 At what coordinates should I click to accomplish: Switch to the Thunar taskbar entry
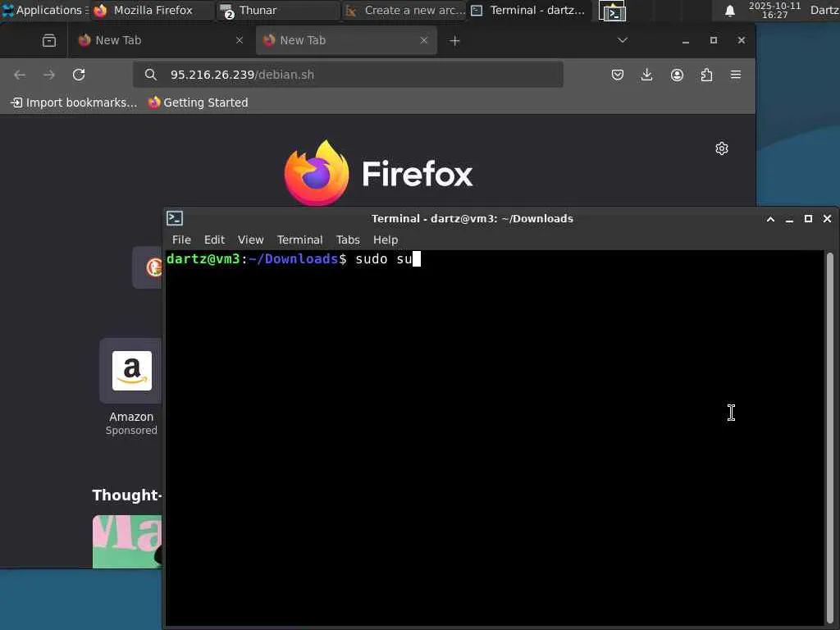click(278, 10)
